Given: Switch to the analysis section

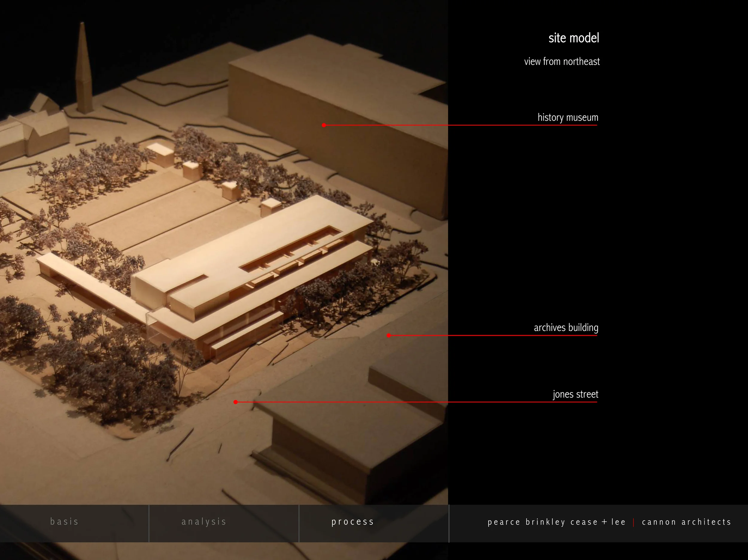Looking at the screenshot, I should pyautogui.click(x=204, y=521).
